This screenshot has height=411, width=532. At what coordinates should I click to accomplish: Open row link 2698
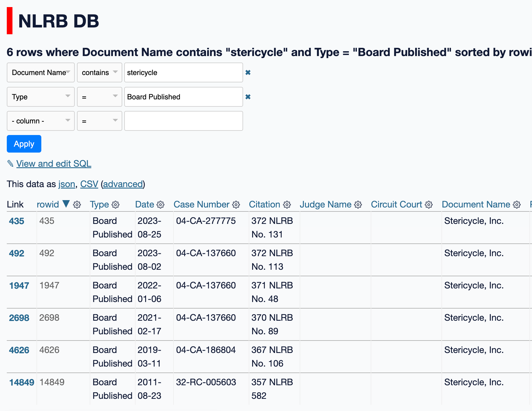click(x=19, y=318)
